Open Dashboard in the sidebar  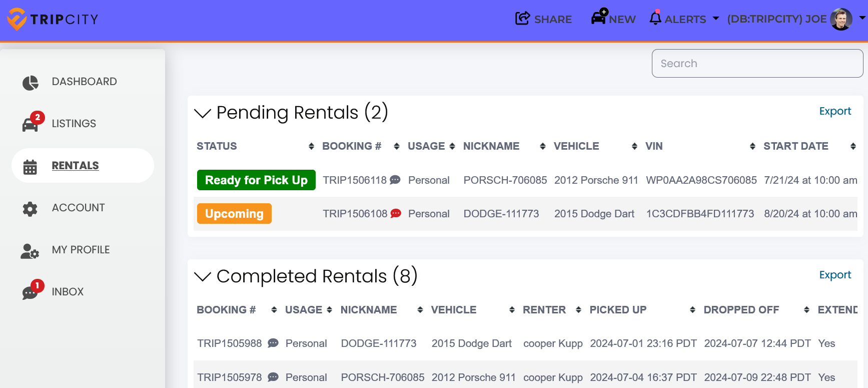[x=84, y=82]
